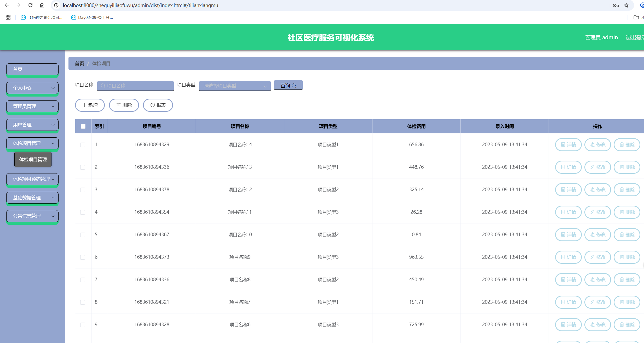Check the row 6 checkbox for 项目名称9
The image size is (644, 343).
pos(83,257)
